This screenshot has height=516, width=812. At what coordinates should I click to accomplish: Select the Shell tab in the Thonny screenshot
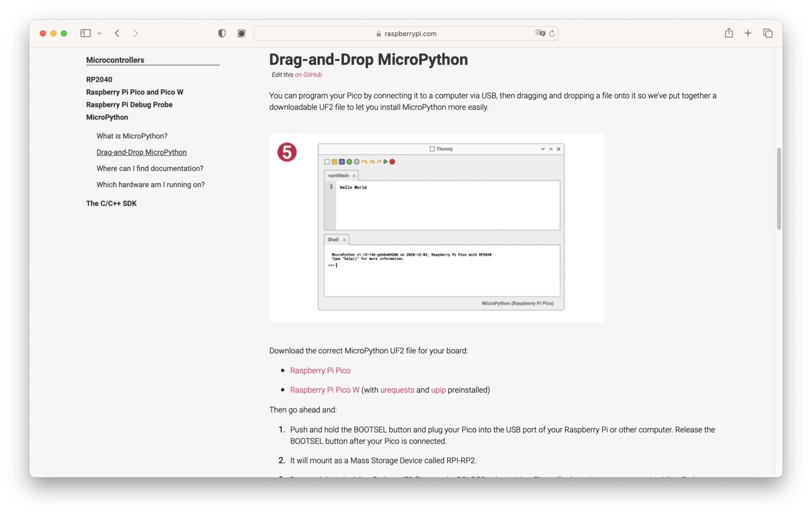click(x=333, y=239)
